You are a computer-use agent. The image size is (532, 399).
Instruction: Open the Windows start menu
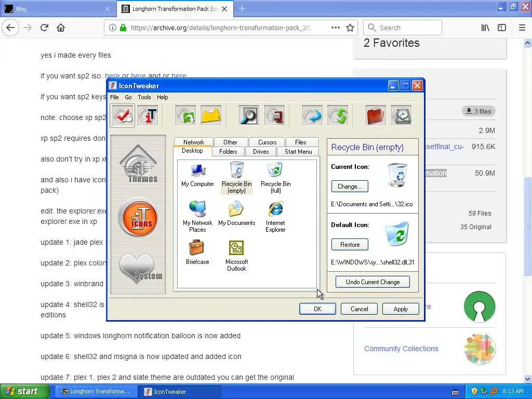coord(25,391)
